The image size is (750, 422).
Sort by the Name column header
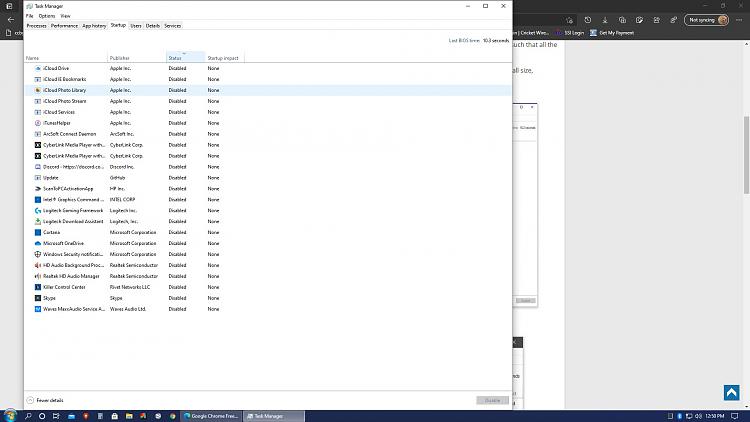point(66,57)
